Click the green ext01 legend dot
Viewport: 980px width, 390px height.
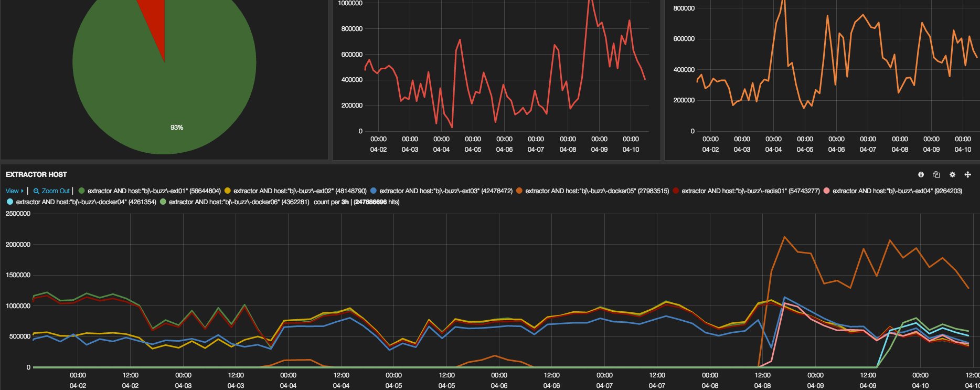click(x=82, y=191)
